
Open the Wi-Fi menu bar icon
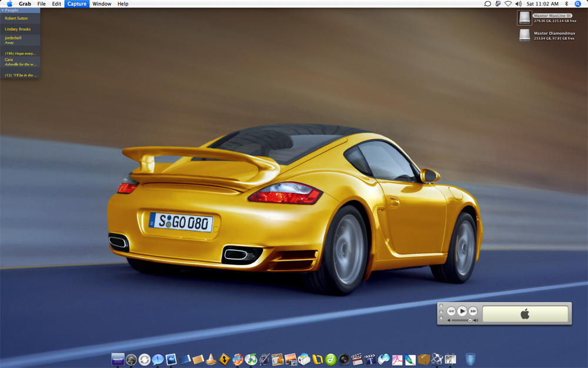pos(508,4)
